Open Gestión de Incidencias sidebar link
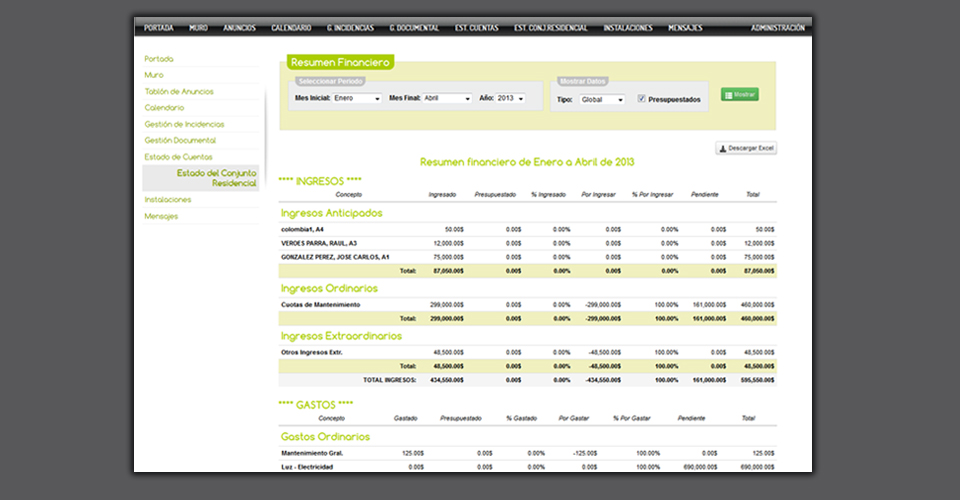 point(184,124)
